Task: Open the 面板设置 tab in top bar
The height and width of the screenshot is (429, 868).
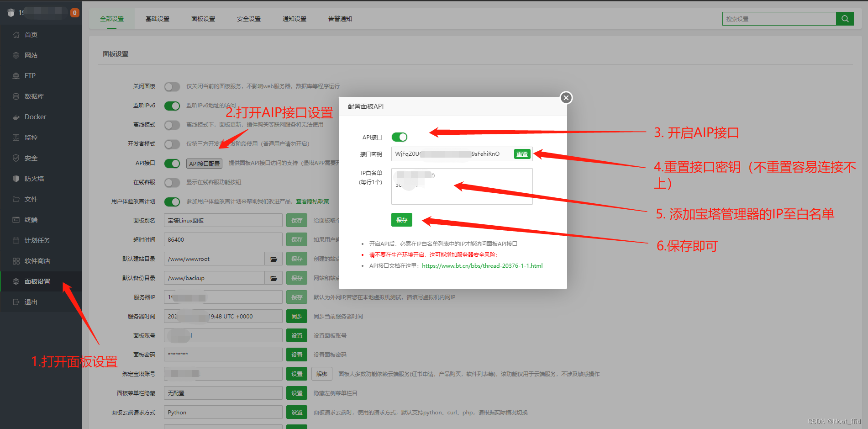Action: (x=203, y=19)
